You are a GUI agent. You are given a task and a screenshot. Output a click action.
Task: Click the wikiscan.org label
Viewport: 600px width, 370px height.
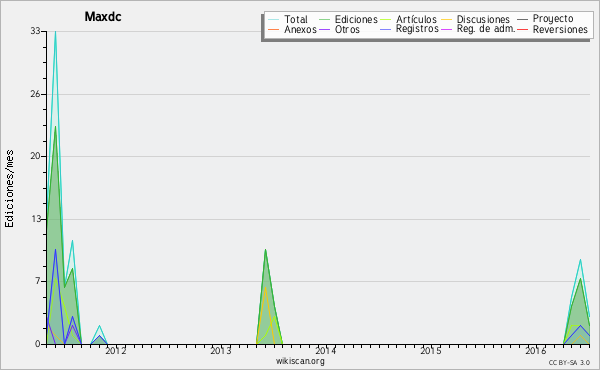tap(300, 361)
